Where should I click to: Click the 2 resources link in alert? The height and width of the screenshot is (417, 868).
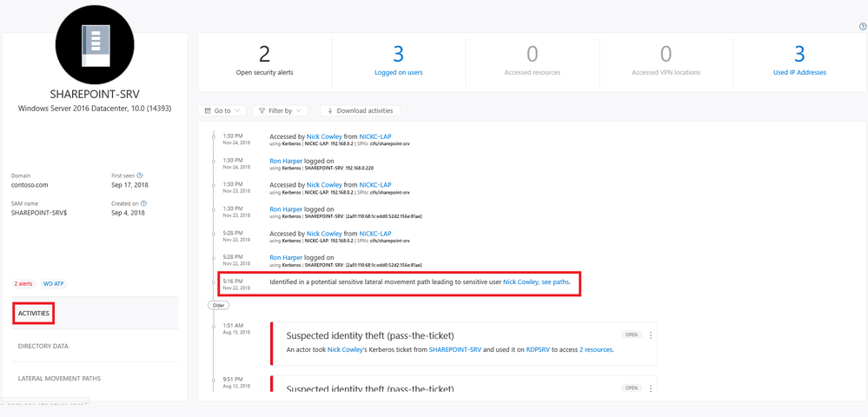(596, 350)
